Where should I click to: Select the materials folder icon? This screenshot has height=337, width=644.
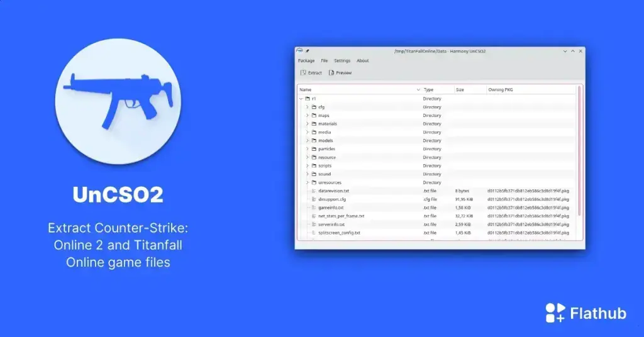click(x=314, y=124)
